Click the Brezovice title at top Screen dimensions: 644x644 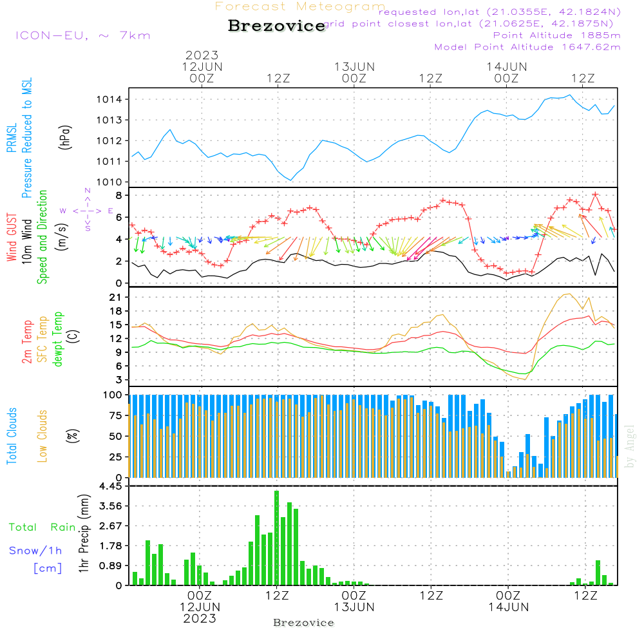pyautogui.click(x=277, y=26)
